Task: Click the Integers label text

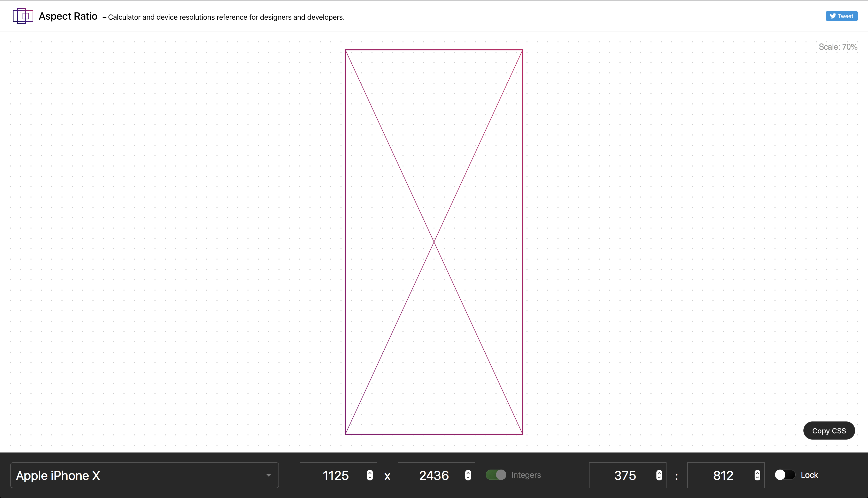Action: pos(526,475)
